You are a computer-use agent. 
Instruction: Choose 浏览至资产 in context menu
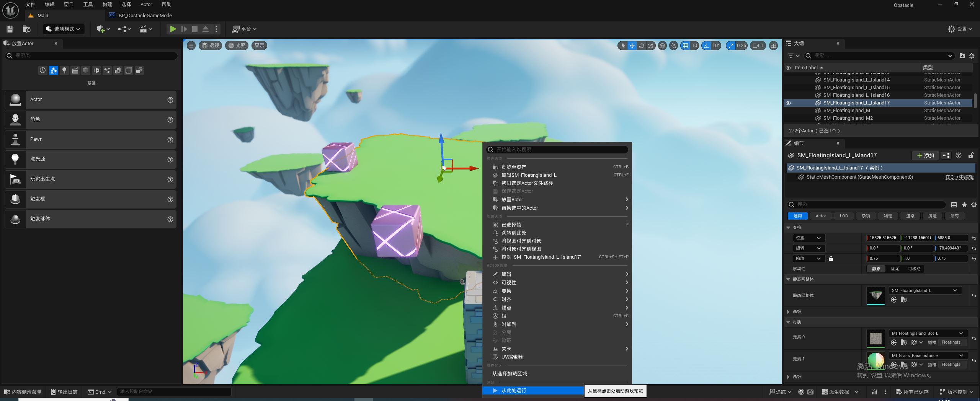(557, 167)
